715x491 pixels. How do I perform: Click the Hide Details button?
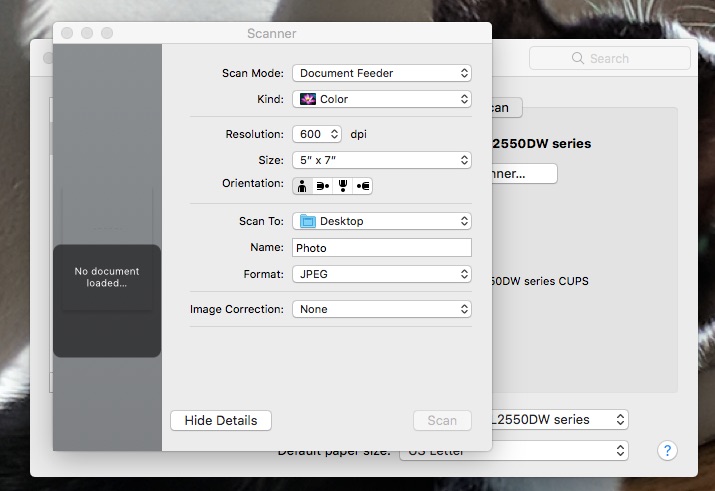pyautogui.click(x=221, y=420)
